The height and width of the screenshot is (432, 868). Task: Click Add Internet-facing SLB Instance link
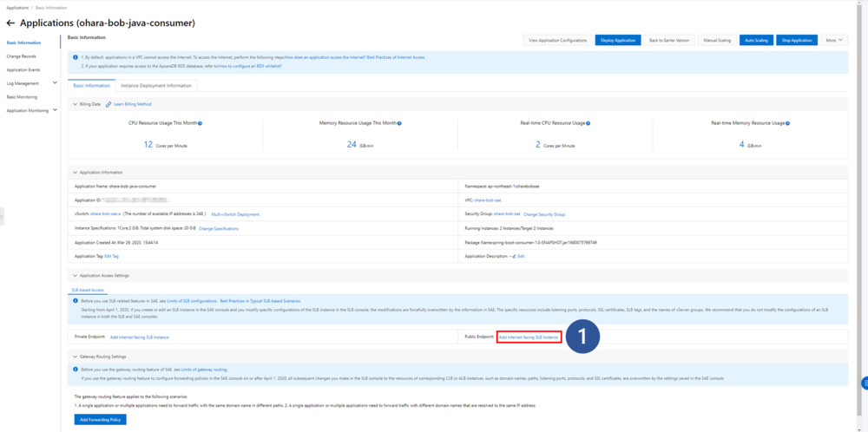(x=529, y=336)
